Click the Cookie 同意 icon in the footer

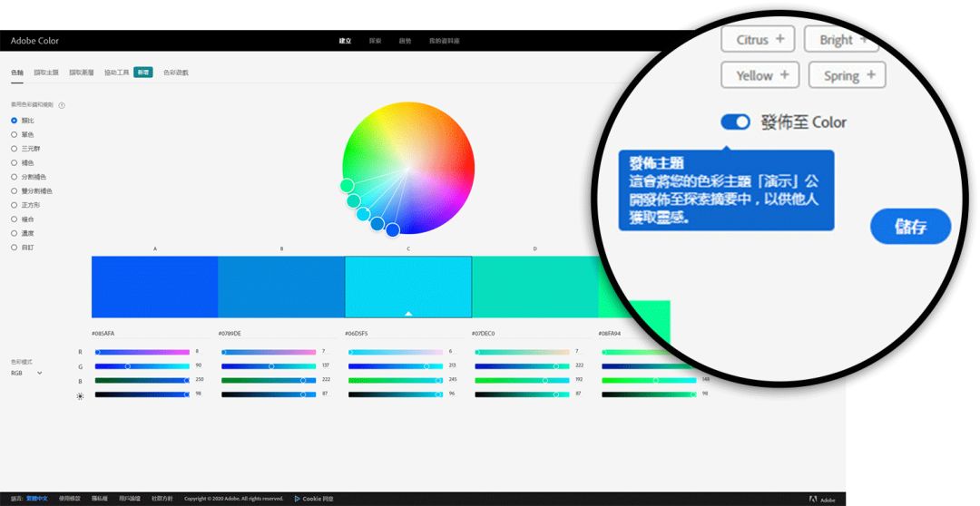(x=297, y=499)
